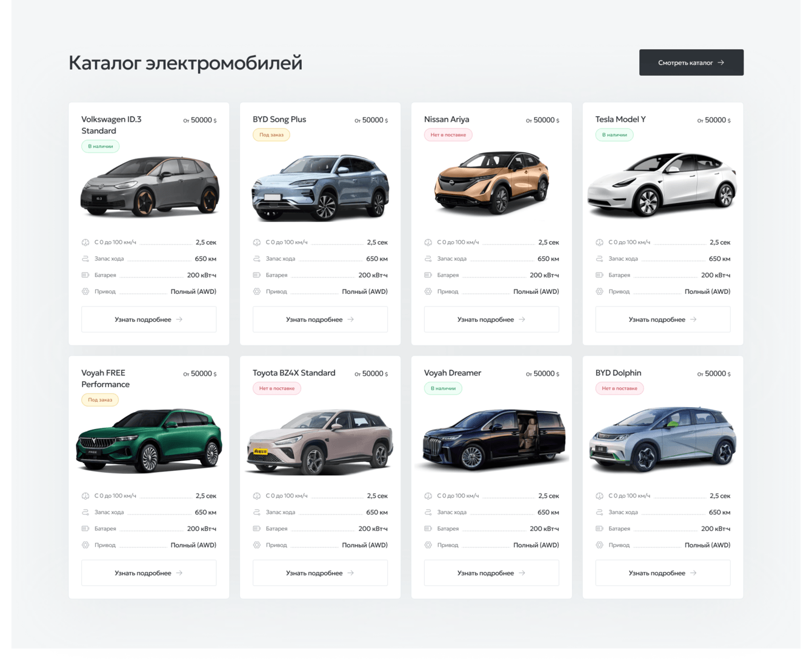Click the price 'От 50000 $' on BYD Dolphin card
This screenshot has width=812, height=669.
point(714,374)
